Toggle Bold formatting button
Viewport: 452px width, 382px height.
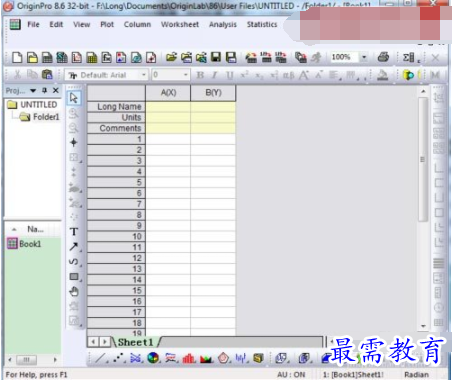[200, 75]
